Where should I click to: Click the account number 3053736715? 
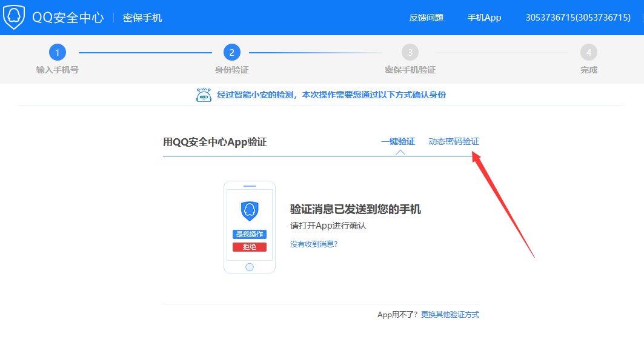tap(578, 18)
